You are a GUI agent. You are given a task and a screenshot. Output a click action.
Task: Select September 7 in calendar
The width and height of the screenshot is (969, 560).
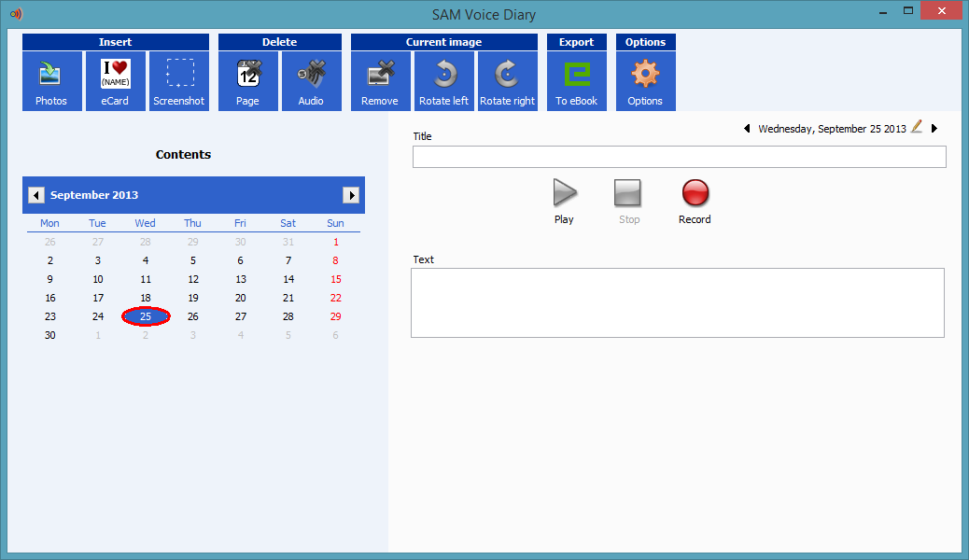288,260
